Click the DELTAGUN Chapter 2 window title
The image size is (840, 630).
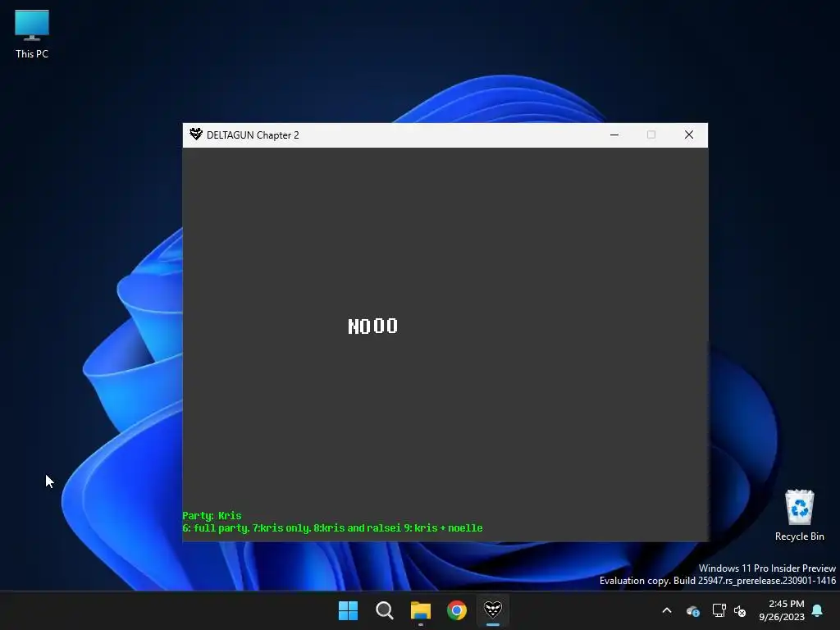pyautogui.click(x=253, y=135)
